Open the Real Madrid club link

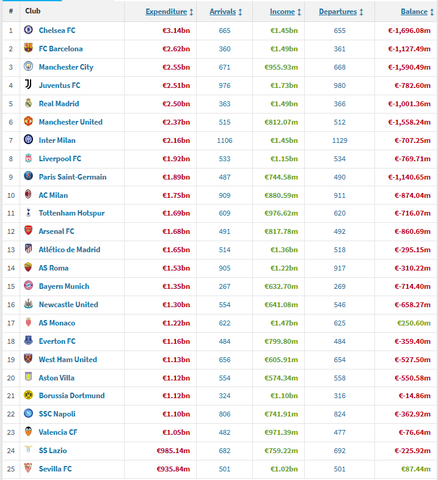59,104
